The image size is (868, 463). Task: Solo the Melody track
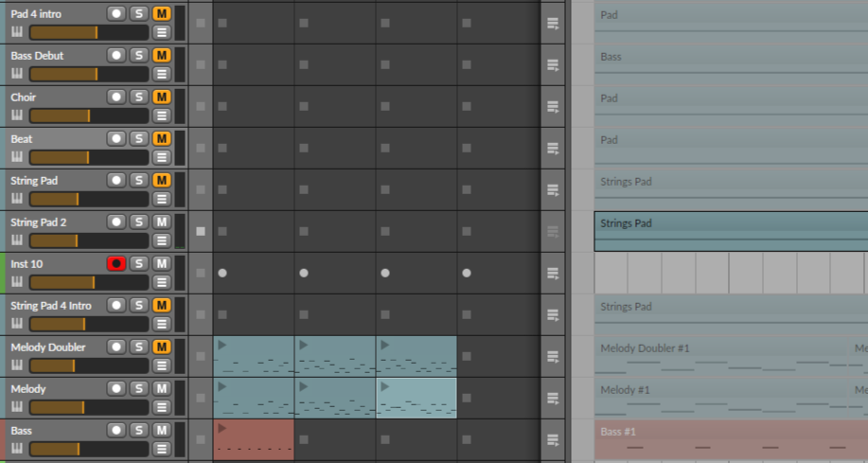(x=139, y=388)
